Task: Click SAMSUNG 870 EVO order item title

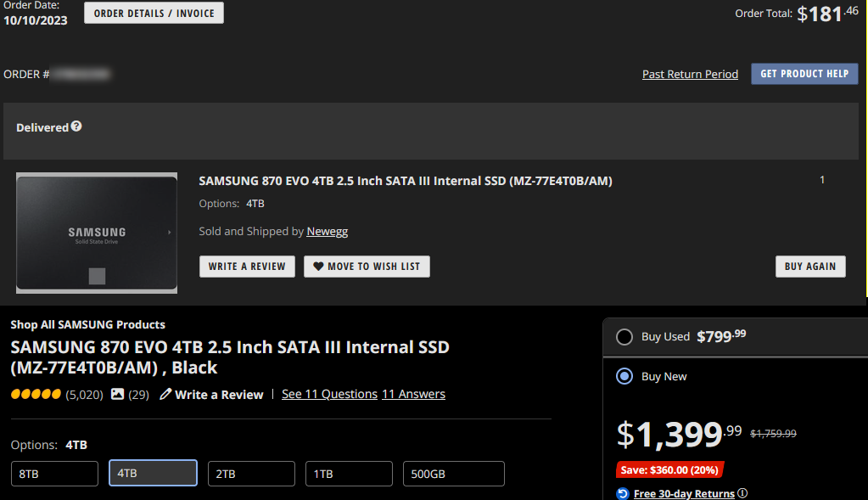Action: 406,181
